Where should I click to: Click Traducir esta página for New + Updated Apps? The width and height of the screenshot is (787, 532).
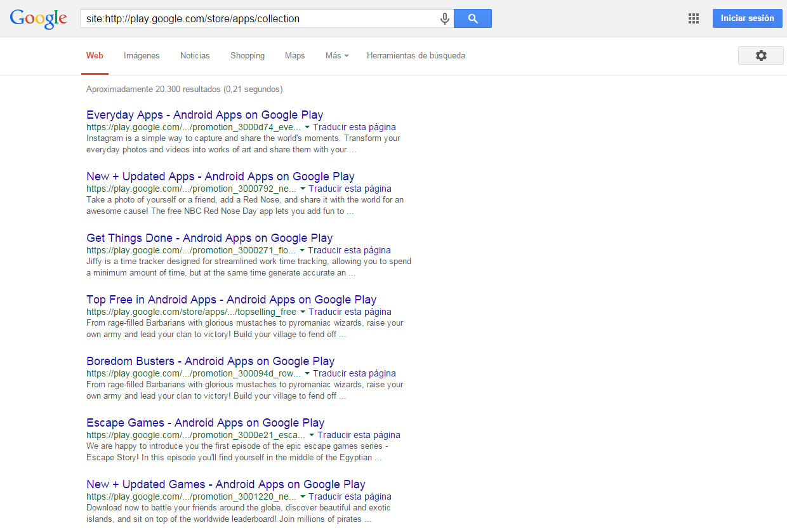click(x=350, y=189)
